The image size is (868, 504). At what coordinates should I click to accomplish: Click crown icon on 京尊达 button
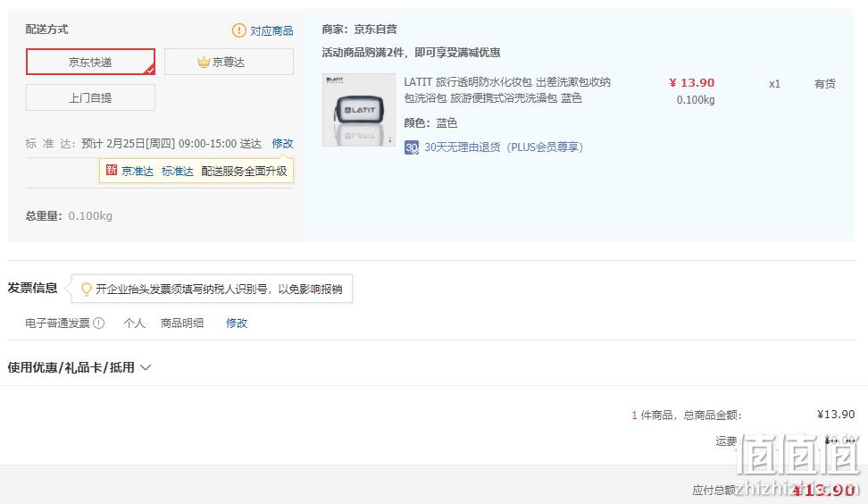click(204, 62)
